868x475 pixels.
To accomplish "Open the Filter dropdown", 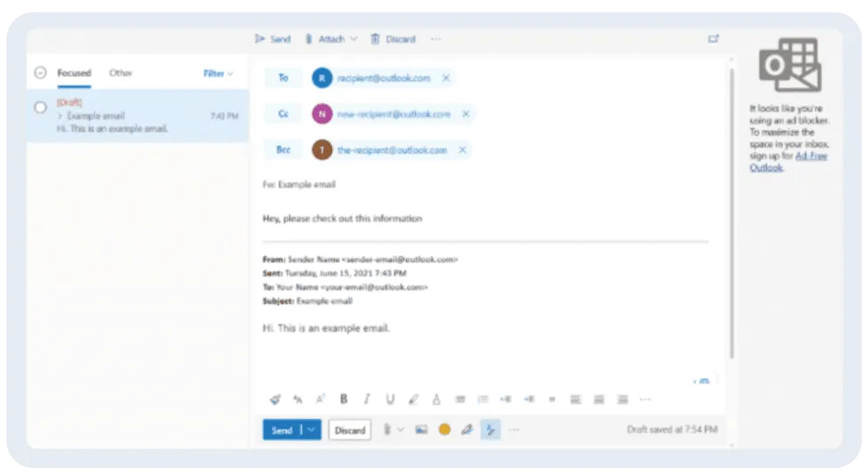I will click(218, 74).
